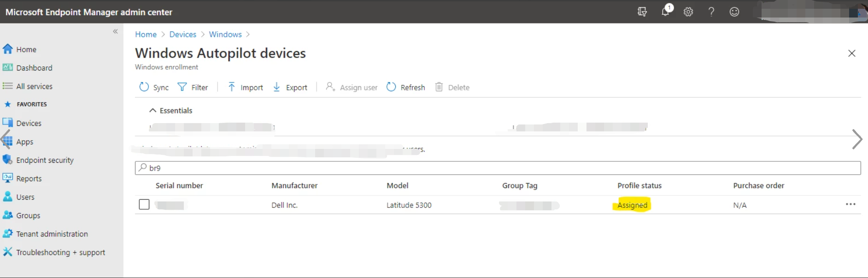Open the row's more options ellipsis
This screenshot has width=868, height=278.
point(850,204)
